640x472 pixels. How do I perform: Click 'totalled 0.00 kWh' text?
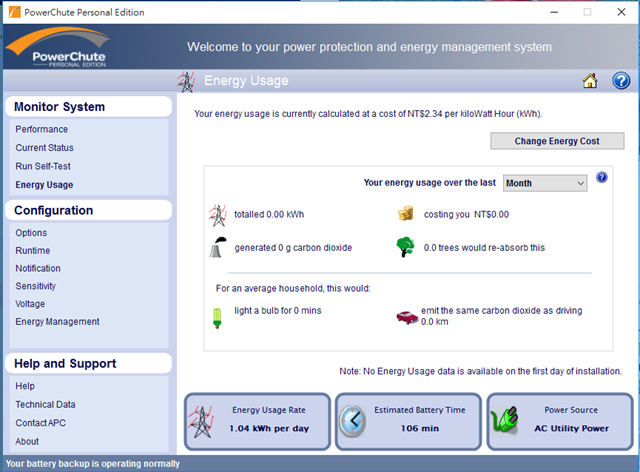[269, 214]
